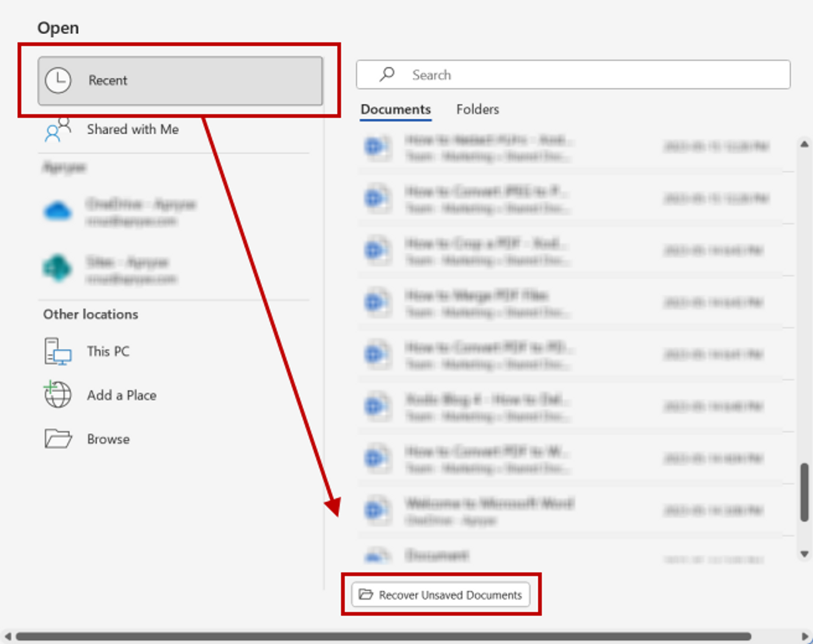
Task: Click the horizontal scrollbar thumb
Action: (x=383, y=636)
